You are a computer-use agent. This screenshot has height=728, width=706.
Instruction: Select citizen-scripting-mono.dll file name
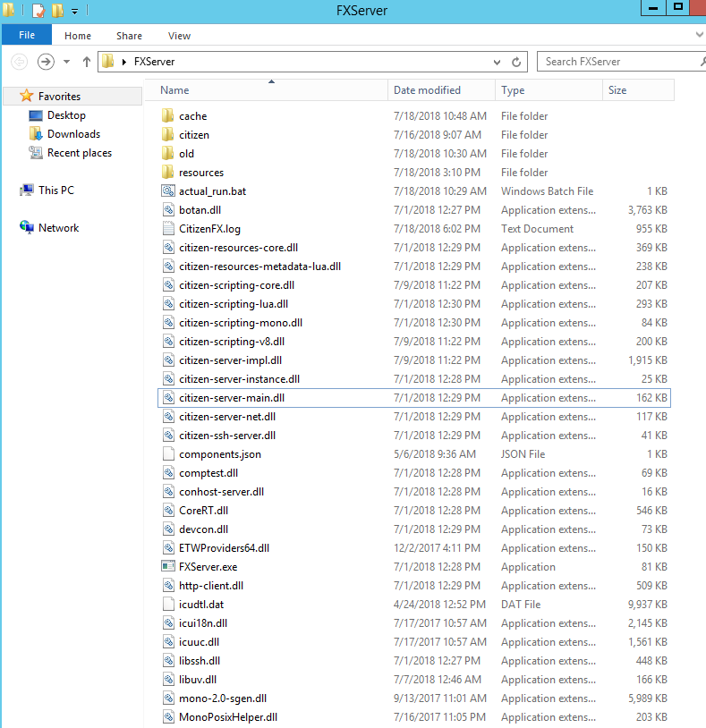coord(241,323)
